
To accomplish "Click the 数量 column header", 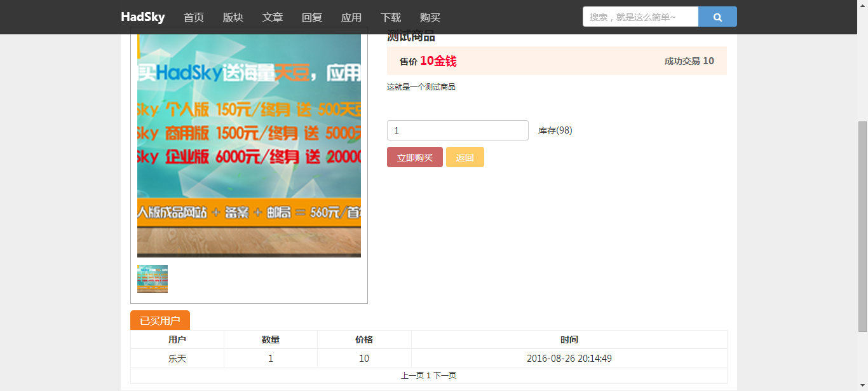I will [271, 340].
